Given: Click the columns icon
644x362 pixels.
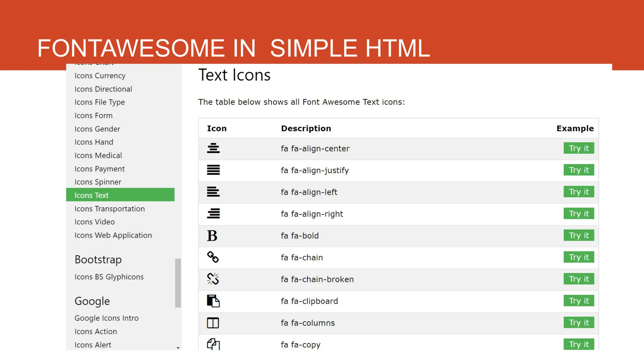Looking at the screenshot, I should [213, 323].
